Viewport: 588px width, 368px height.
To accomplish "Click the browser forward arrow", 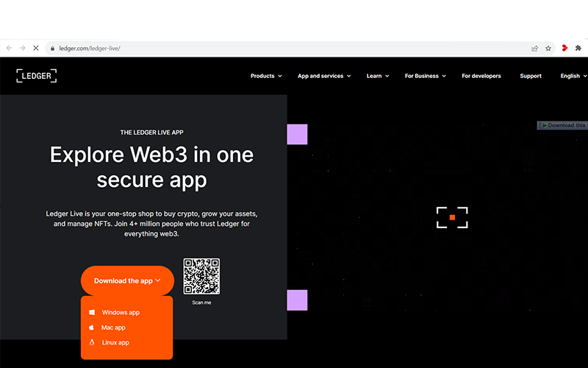I will tap(23, 48).
